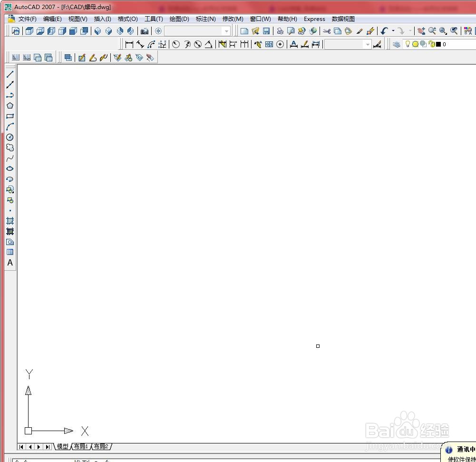Click the camera icon in view toolbar
The width and height of the screenshot is (476, 462).
click(x=145, y=31)
